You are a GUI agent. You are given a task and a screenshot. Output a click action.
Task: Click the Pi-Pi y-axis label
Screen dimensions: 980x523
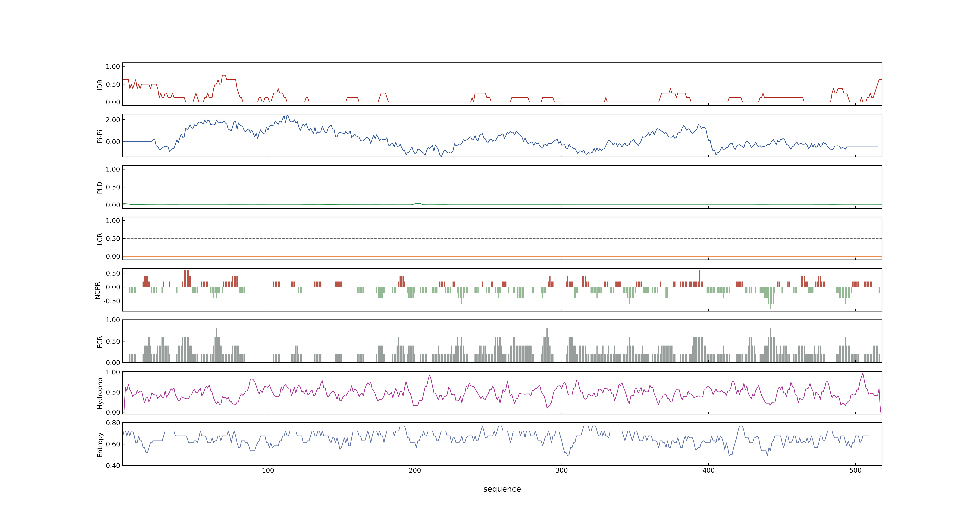pyautogui.click(x=100, y=136)
